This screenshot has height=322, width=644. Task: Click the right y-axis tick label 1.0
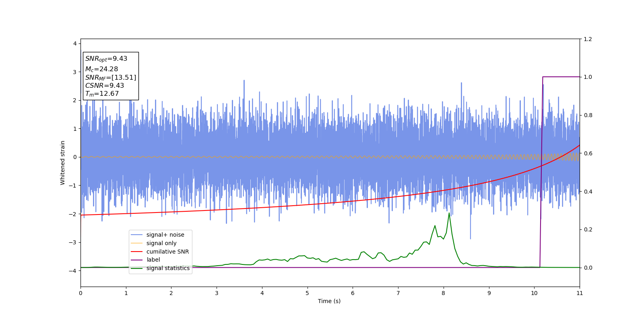pos(588,77)
